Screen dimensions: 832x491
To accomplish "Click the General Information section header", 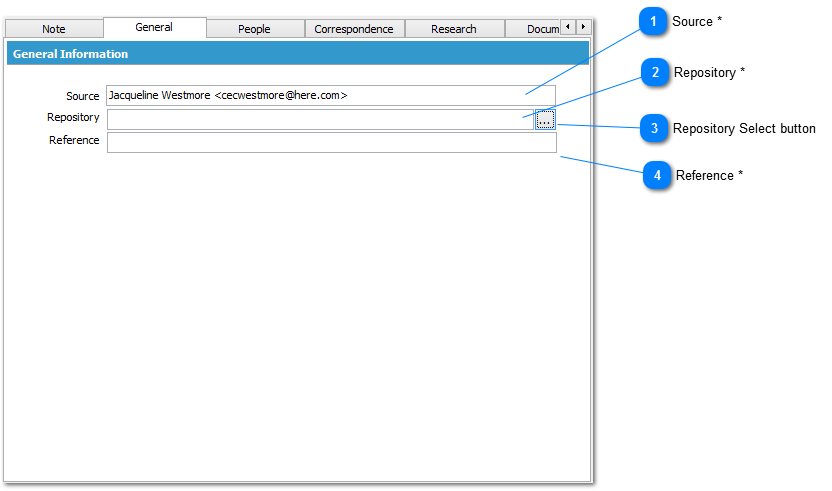I will click(298, 54).
